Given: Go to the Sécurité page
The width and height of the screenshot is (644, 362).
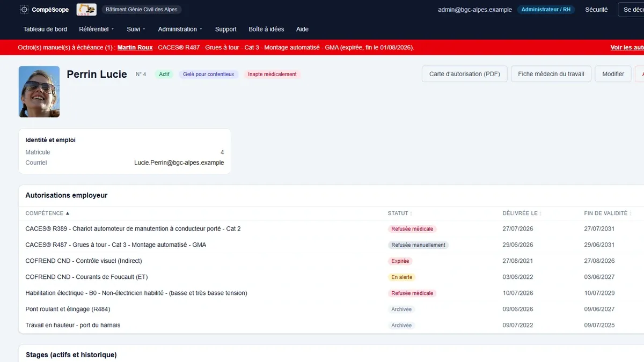Looking at the screenshot, I should pos(596,10).
